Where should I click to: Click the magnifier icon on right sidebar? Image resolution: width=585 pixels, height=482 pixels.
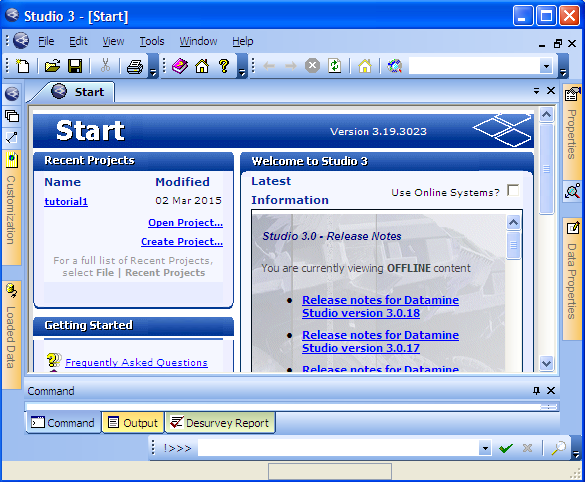[x=572, y=191]
